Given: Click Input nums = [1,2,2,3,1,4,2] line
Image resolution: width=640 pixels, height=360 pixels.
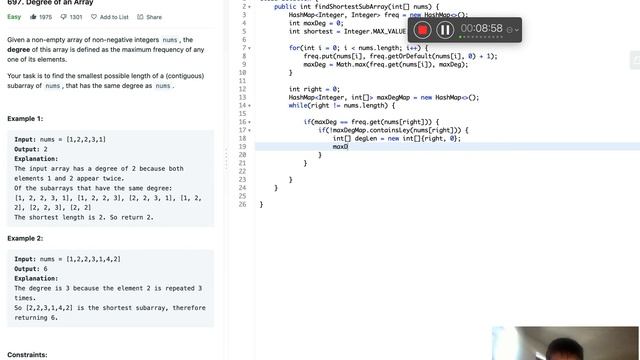Looking at the screenshot, I should pos(67,259).
